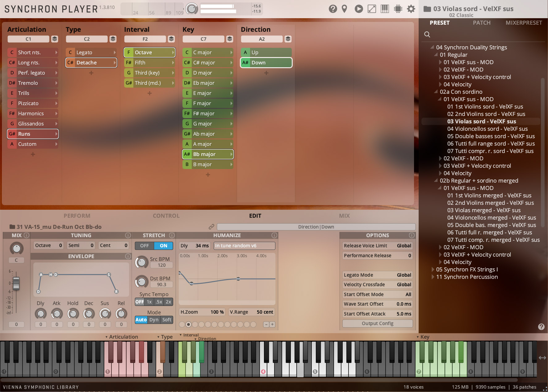Add a new Articulation slot with plus
Image resolution: width=548 pixels, height=392 pixels.
pyautogui.click(x=33, y=154)
